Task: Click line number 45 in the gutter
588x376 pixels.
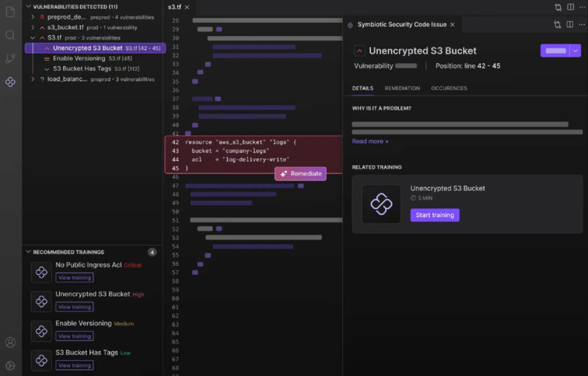Action: tap(175, 168)
